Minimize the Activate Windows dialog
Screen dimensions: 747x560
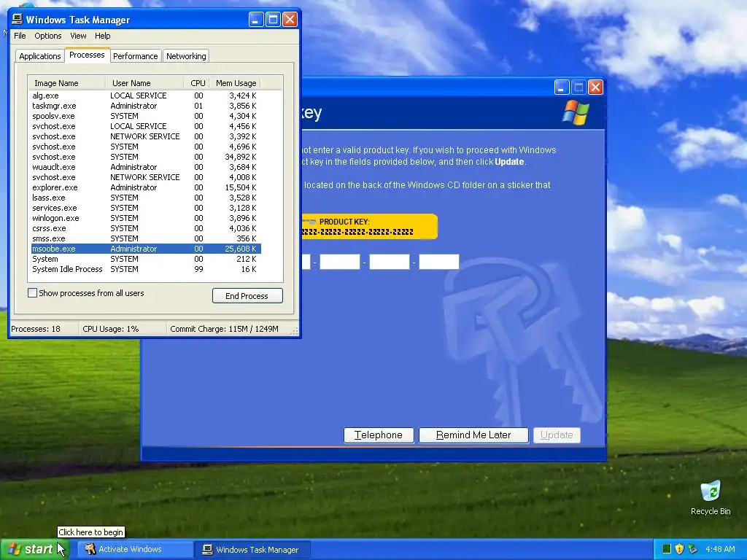click(x=562, y=87)
